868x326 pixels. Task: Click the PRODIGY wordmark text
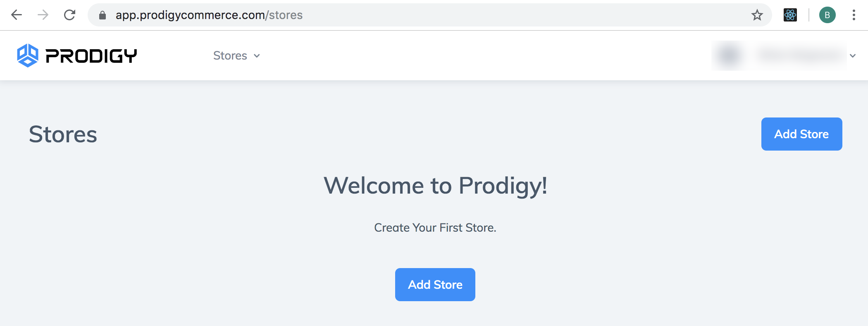[91, 56]
